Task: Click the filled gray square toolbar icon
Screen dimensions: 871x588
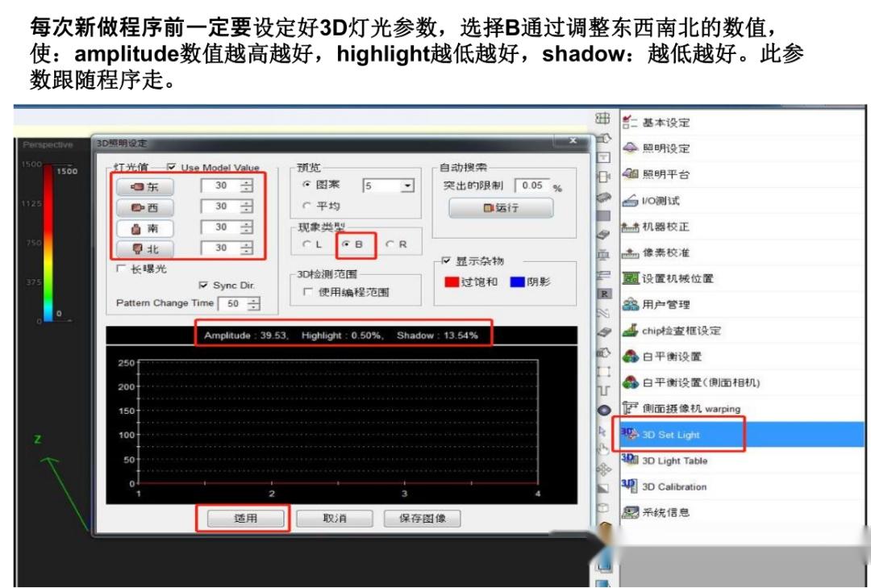Action: pos(603,215)
